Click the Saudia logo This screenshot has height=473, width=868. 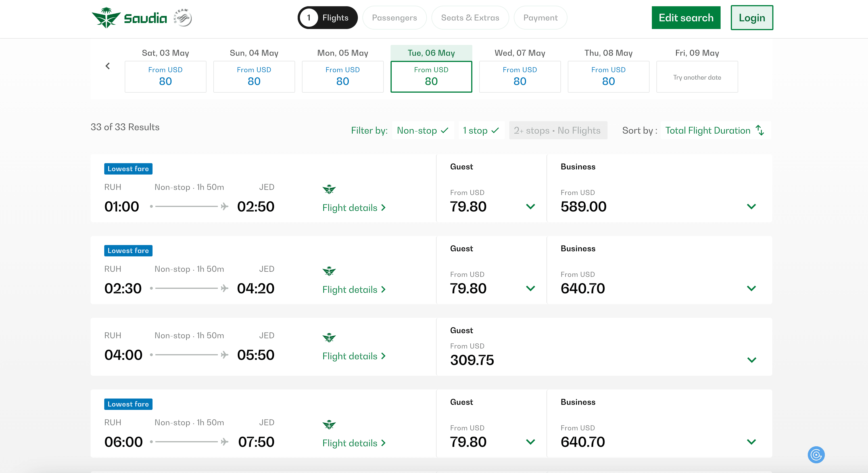click(x=129, y=18)
